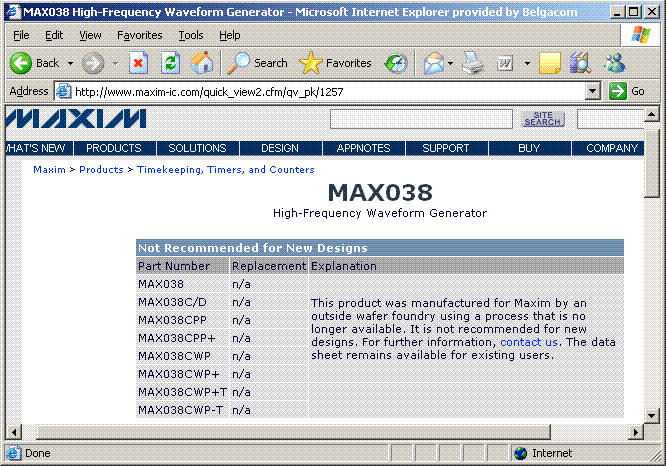Click the Back arrow icon
666x466 pixels.
pyautogui.click(x=21, y=63)
